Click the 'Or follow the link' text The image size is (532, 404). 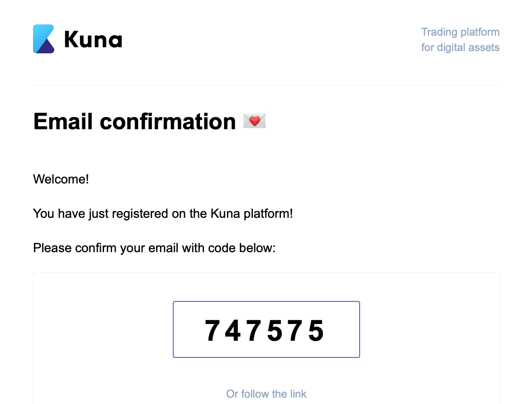(x=266, y=394)
